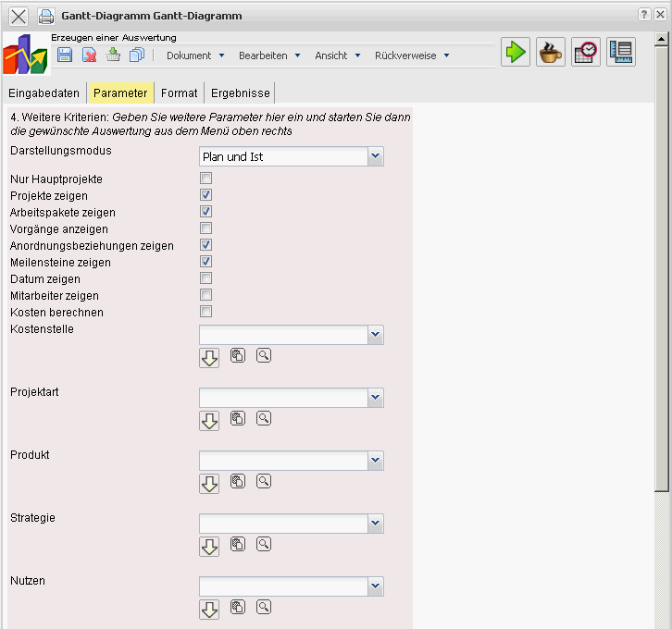Click the calendar clock scheduling icon
Viewport: 672px width, 629px height.
tap(585, 52)
